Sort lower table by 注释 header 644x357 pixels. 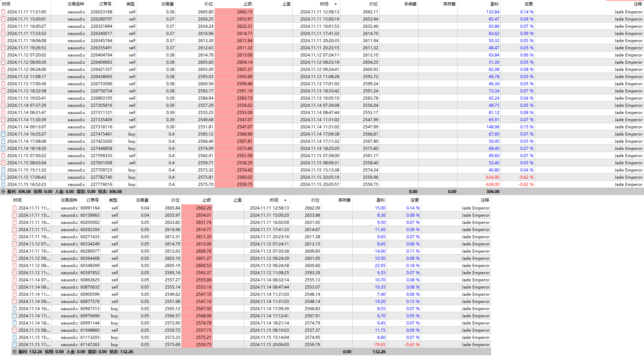[485, 200]
